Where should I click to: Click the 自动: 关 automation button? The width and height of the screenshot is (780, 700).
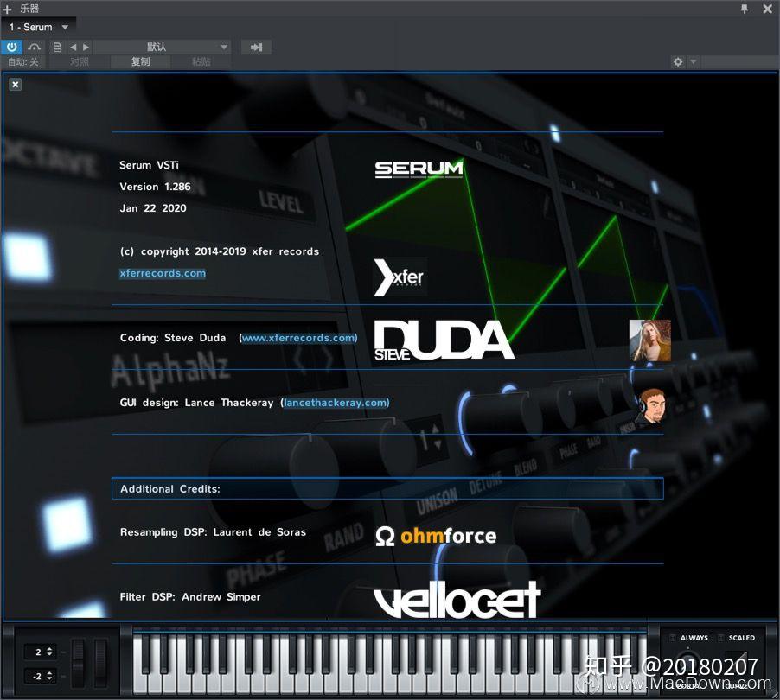22,62
